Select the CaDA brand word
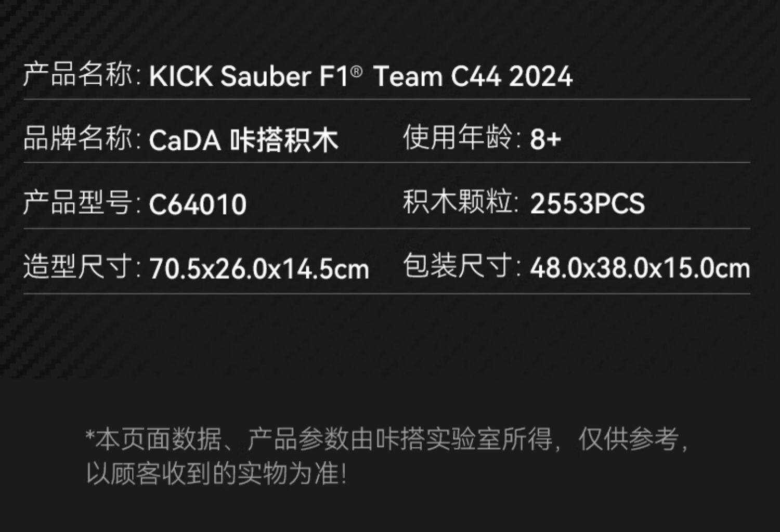 point(185,140)
